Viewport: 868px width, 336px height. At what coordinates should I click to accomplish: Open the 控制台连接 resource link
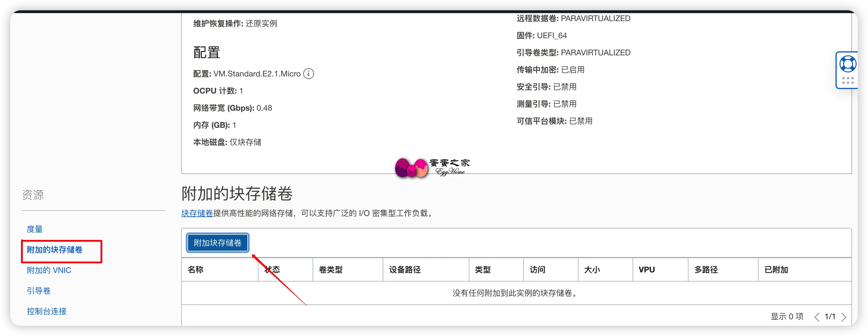click(46, 311)
